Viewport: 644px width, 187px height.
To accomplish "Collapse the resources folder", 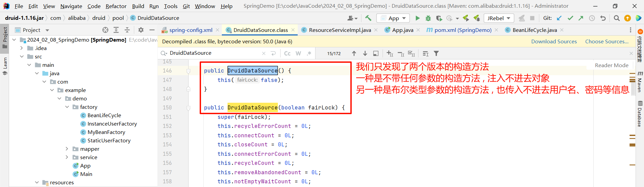I will pos(37,182).
